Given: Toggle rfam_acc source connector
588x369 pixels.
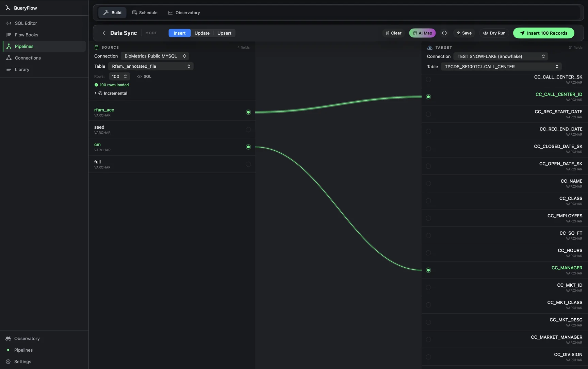Looking at the screenshot, I should (248, 112).
